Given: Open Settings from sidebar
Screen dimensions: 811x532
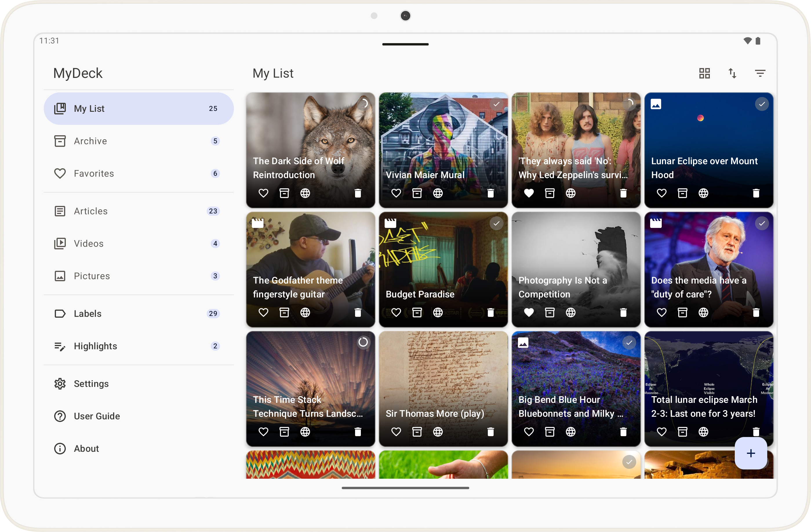Looking at the screenshot, I should (x=139, y=384).
